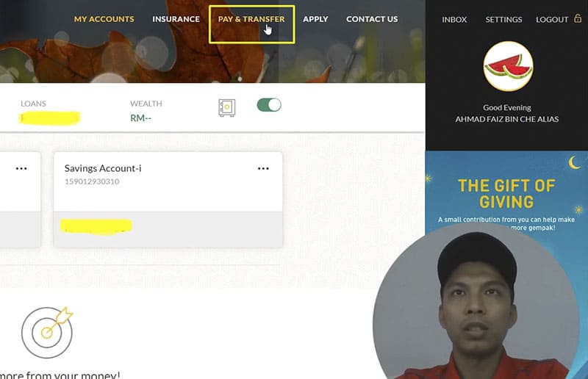The width and height of the screenshot is (588, 379).
Task: Open the Savings Account-i card
Action: (x=168, y=200)
